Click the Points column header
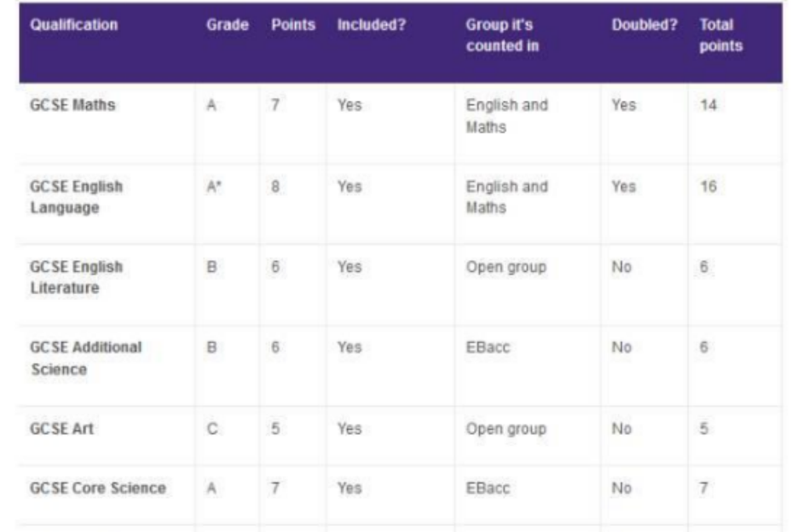The width and height of the screenshot is (791, 532). click(x=292, y=25)
